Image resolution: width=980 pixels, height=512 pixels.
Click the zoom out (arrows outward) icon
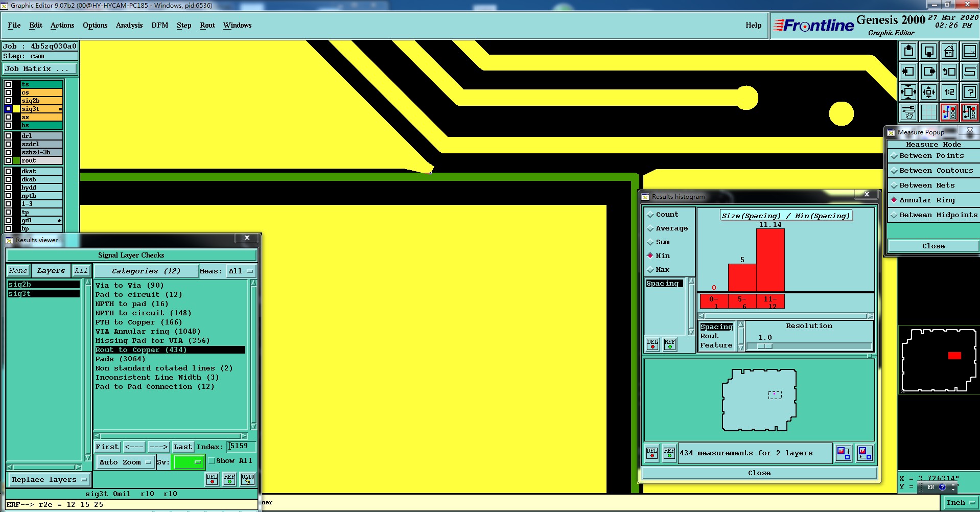[929, 92]
